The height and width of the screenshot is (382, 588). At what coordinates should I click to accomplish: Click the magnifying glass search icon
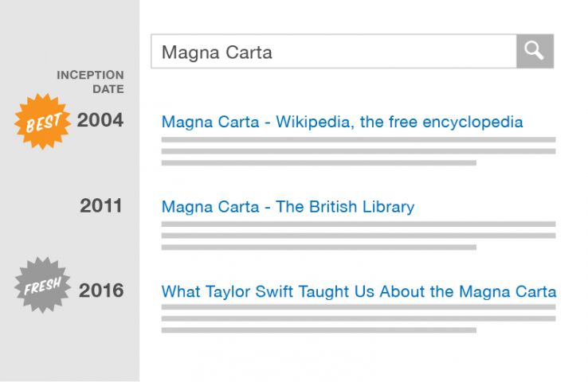click(x=535, y=52)
